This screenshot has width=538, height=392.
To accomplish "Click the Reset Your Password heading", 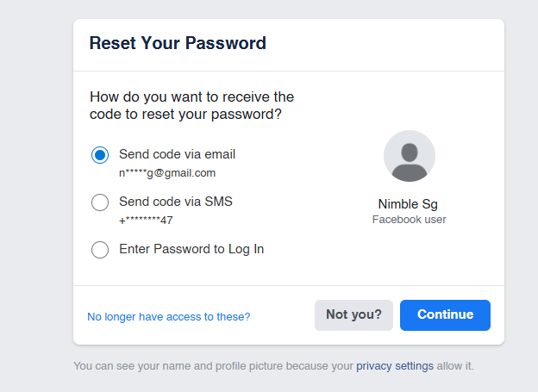I will (x=178, y=43).
